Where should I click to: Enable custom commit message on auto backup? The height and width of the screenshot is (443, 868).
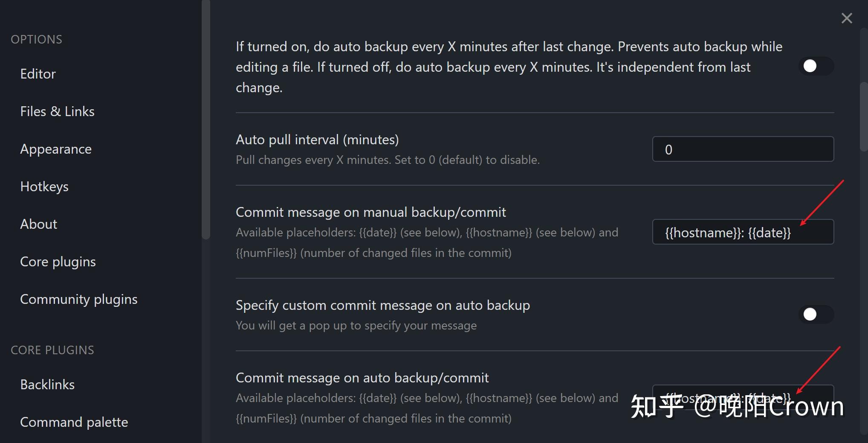point(816,315)
